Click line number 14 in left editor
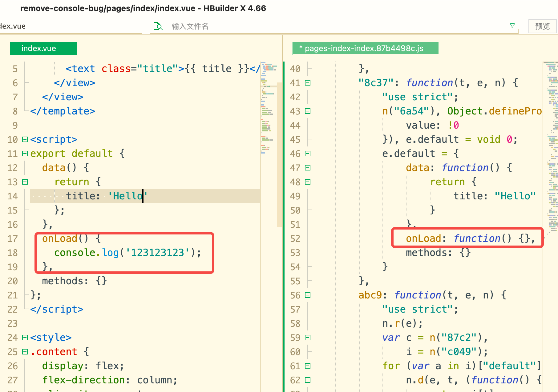 [x=13, y=196]
